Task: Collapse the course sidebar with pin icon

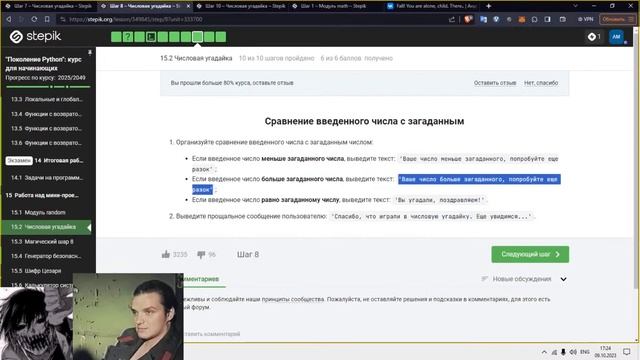Action: pyautogui.click(x=90, y=52)
